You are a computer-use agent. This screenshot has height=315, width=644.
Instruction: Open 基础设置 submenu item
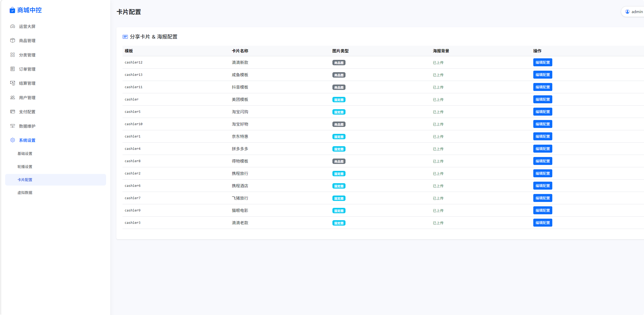click(25, 154)
